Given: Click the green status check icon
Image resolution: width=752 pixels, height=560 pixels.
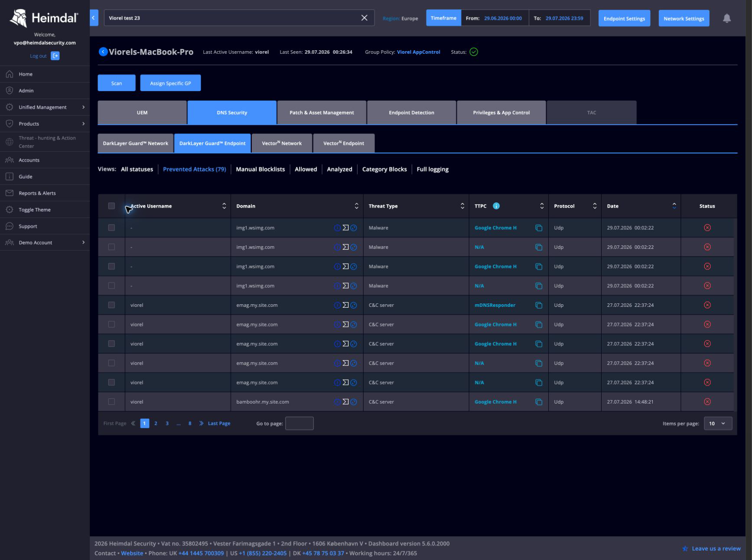Looking at the screenshot, I should click(x=474, y=52).
